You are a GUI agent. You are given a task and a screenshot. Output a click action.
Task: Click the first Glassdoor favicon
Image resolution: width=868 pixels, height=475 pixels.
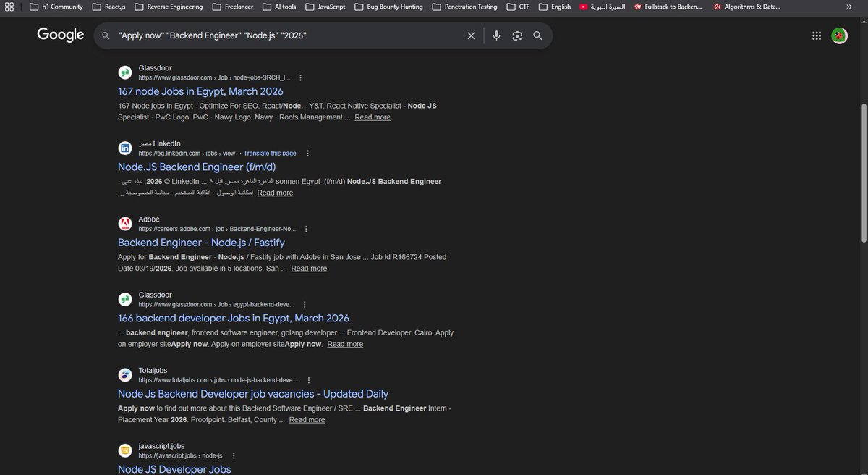[125, 72]
